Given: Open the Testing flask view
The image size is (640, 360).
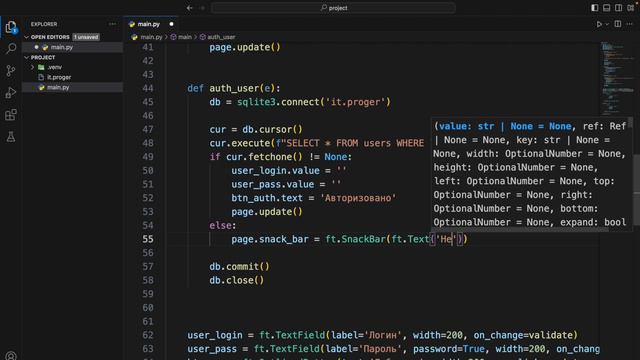Looking at the screenshot, I should [11, 137].
